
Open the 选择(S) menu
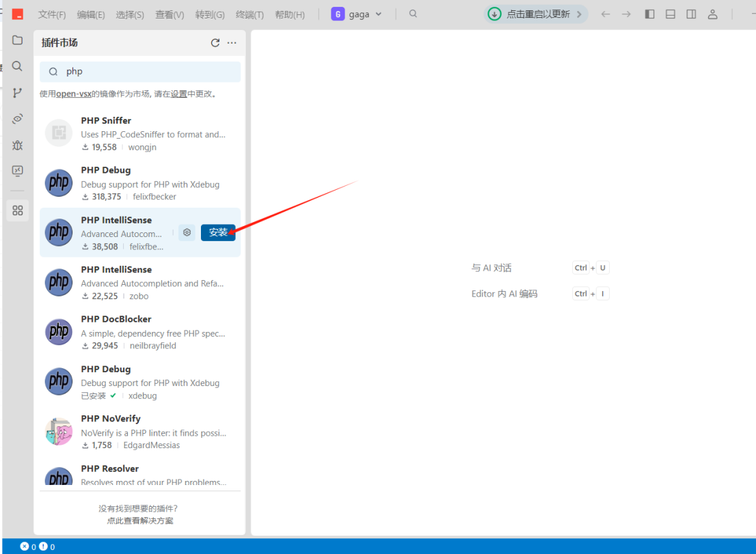tap(130, 15)
